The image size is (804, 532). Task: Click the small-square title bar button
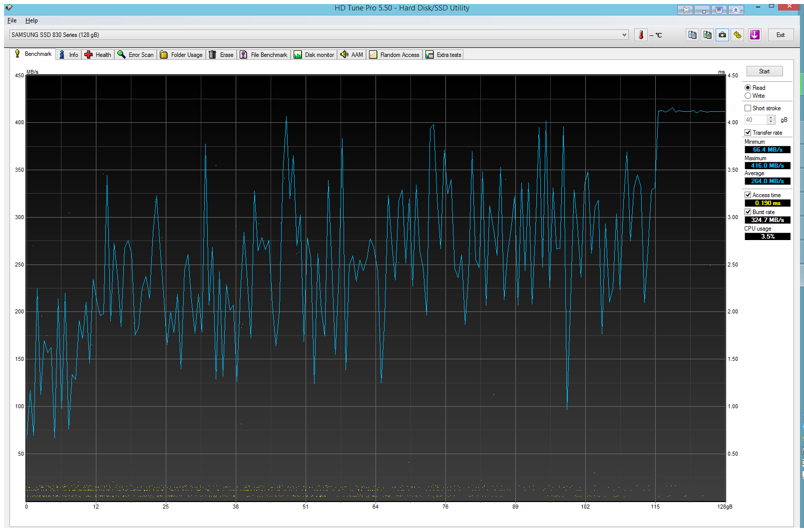[x=702, y=9]
